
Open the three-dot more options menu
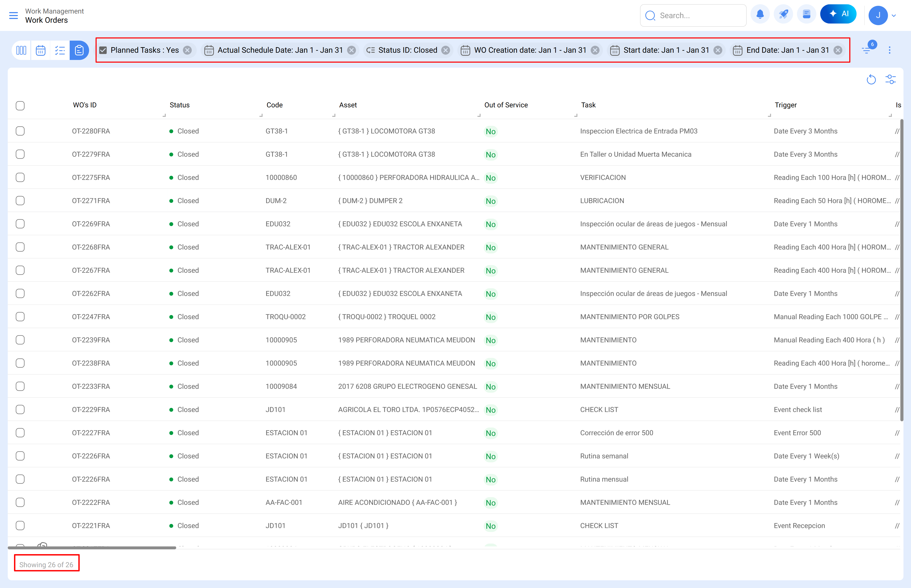890,50
